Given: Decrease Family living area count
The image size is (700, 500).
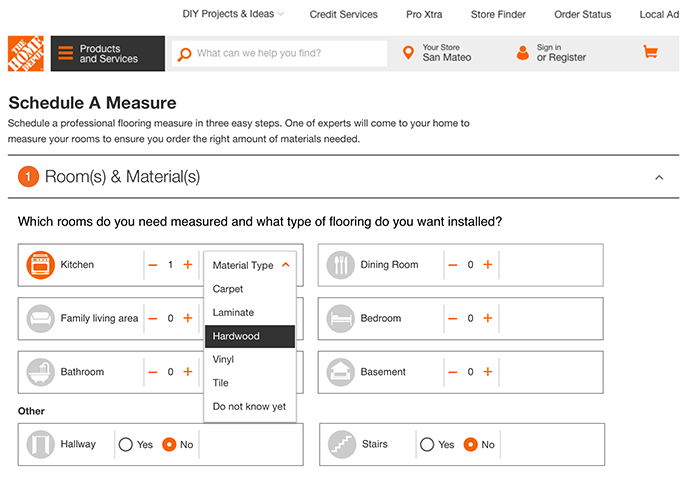Looking at the screenshot, I should click(x=153, y=318).
